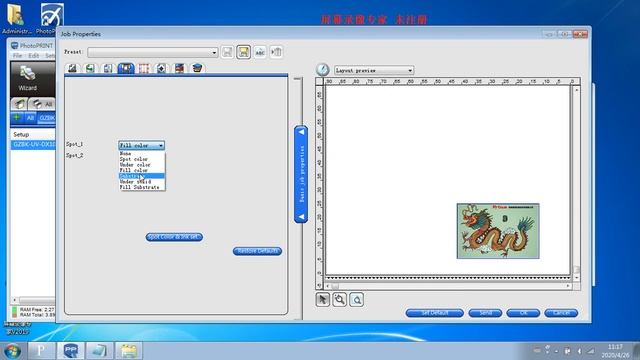Click the green plus add-setup icon

16,118
